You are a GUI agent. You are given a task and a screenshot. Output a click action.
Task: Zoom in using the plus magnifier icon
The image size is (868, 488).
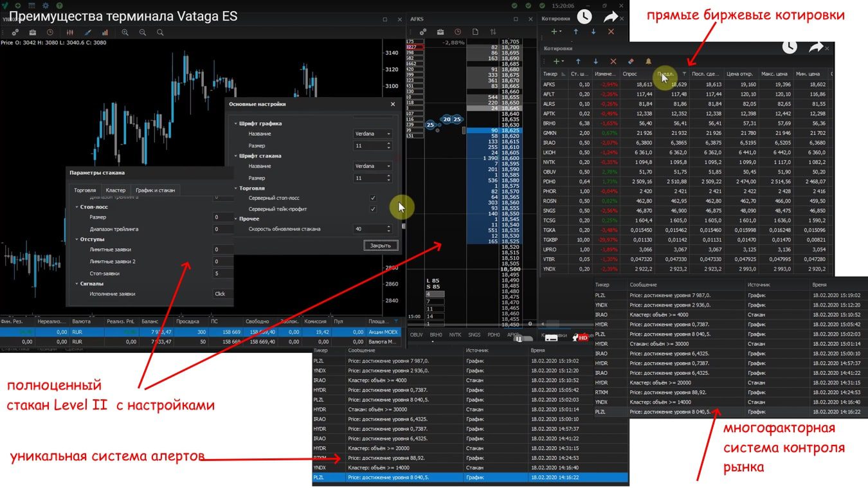point(125,32)
